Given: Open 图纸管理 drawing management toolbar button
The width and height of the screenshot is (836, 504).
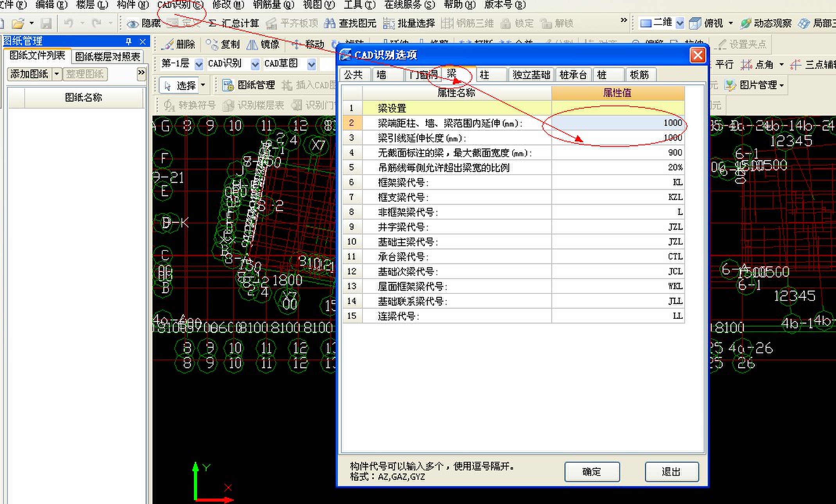Looking at the screenshot, I should pyautogui.click(x=248, y=85).
